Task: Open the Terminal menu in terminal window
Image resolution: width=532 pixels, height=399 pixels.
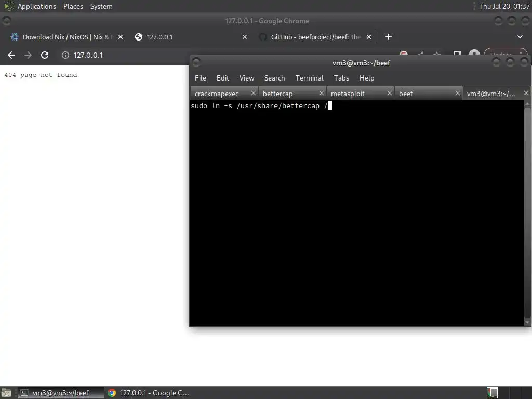Action: pyautogui.click(x=310, y=78)
